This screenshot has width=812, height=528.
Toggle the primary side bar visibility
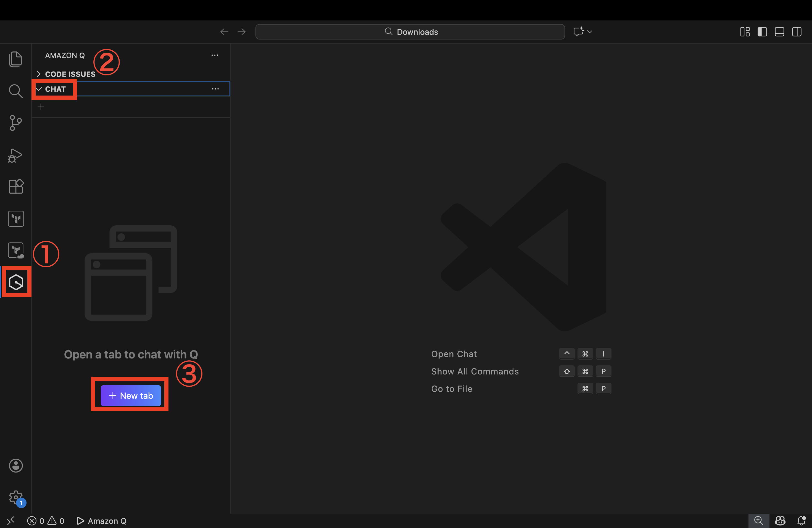click(762, 32)
